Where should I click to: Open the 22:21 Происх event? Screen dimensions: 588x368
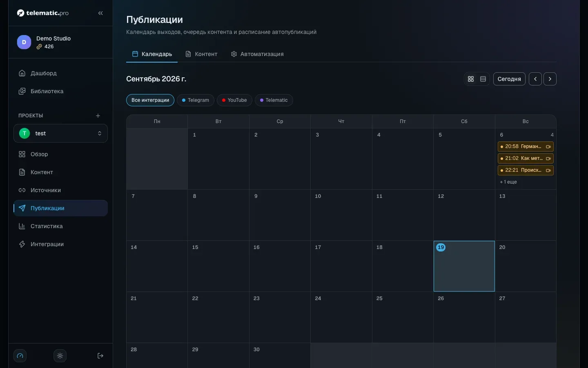526,170
